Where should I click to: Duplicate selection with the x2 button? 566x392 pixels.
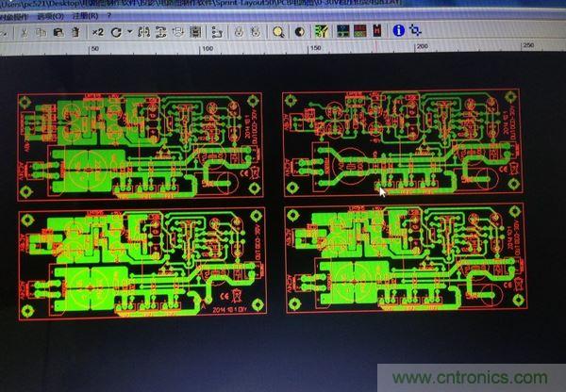[x=97, y=31]
